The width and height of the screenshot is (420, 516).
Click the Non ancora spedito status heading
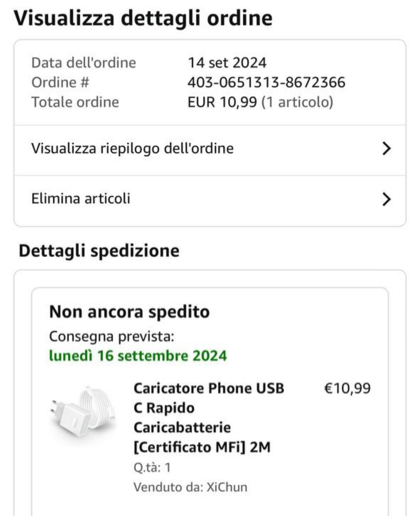pyautogui.click(x=129, y=312)
